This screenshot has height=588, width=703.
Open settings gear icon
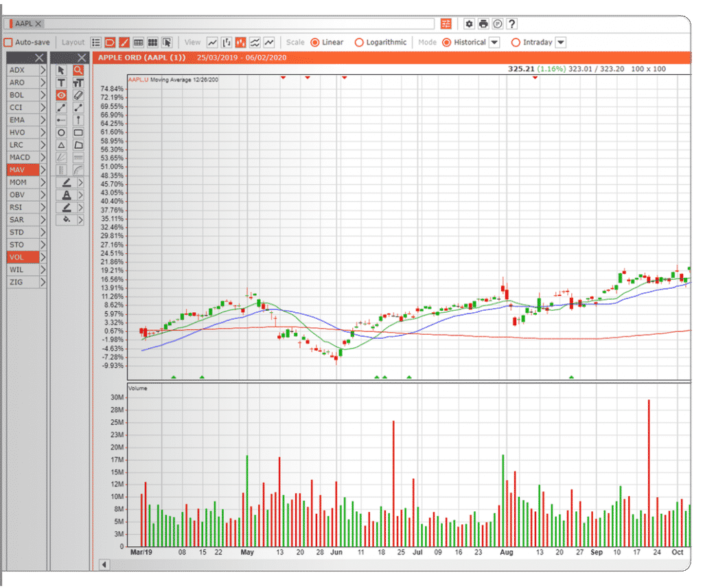(x=469, y=24)
